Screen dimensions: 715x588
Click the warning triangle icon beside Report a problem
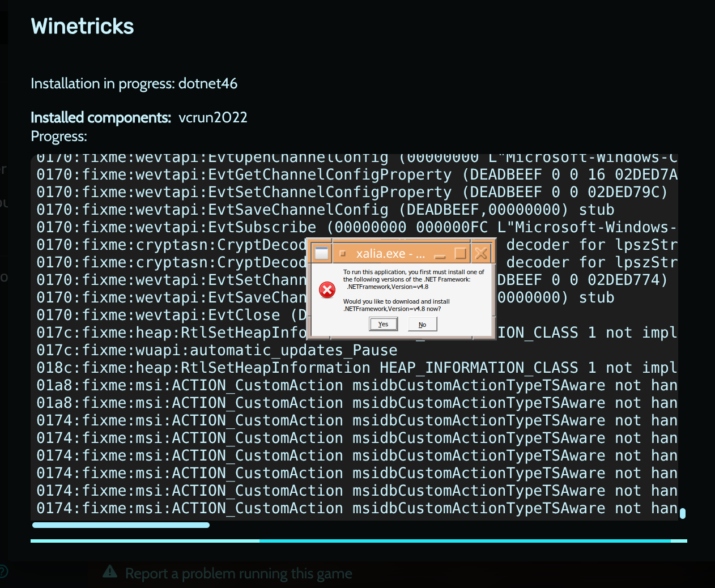[x=110, y=572]
